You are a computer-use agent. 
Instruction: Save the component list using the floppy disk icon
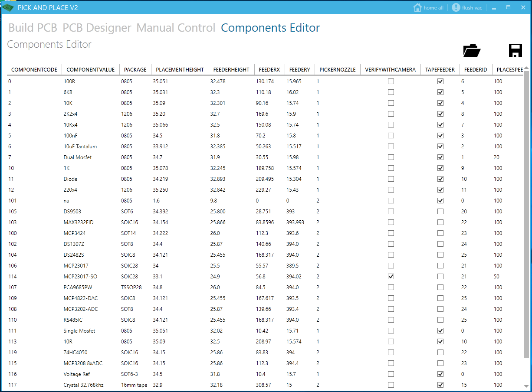tap(515, 49)
